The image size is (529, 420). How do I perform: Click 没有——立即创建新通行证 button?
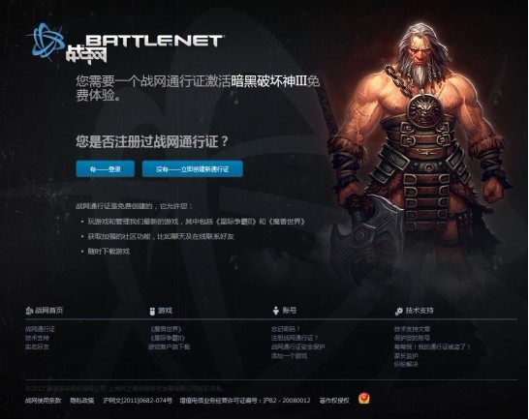coord(192,169)
